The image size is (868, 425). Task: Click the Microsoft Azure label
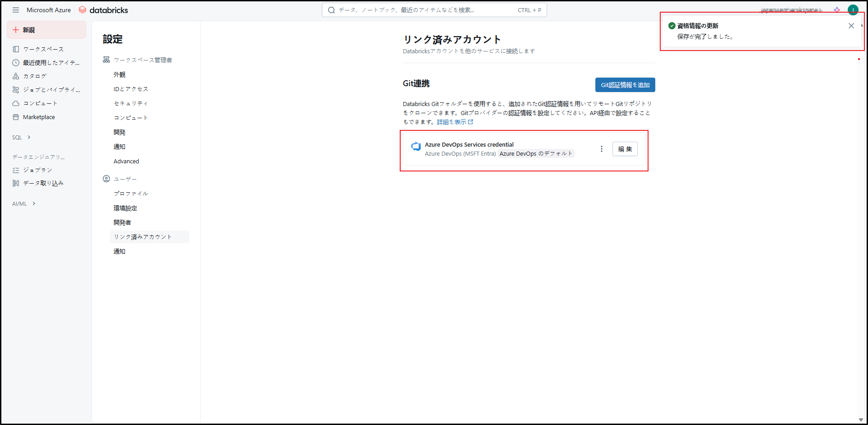tap(49, 10)
